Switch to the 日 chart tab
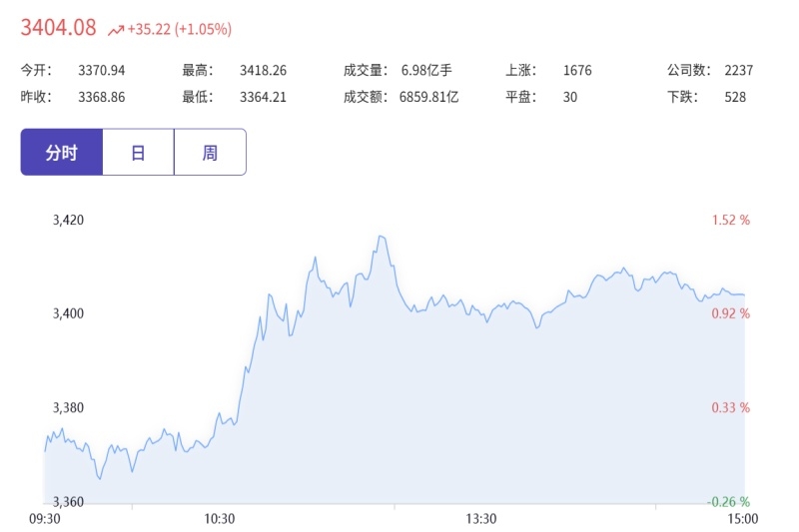Image resolution: width=799 pixels, height=532 pixels. (x=138, y=153)
